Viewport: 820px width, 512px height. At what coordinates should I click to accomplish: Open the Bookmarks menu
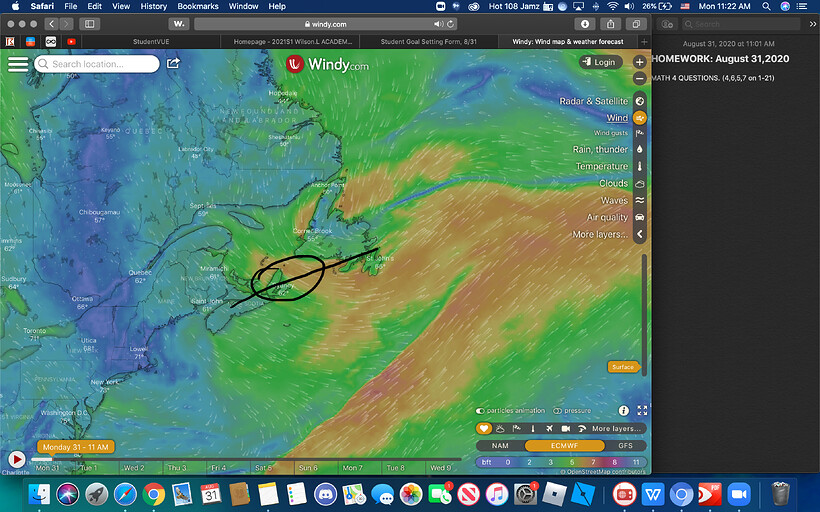(x=198, y=6)
